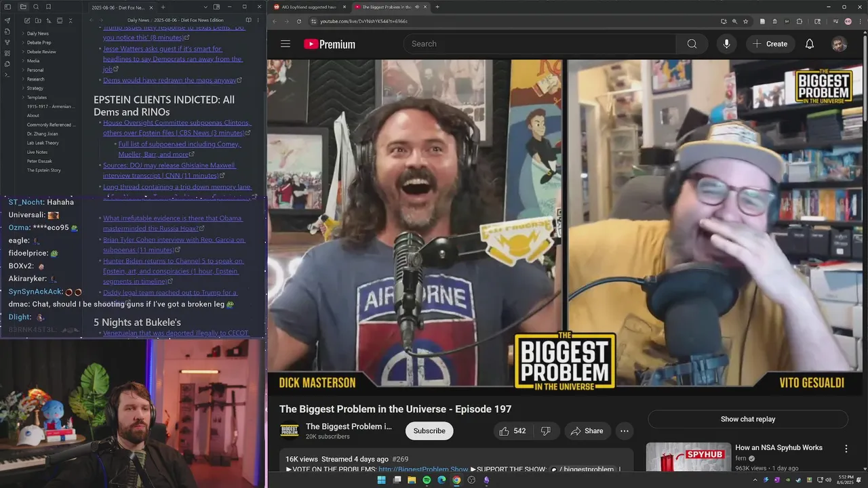
Task: Expand the Debate Review folder
Action: pos(41,52)
